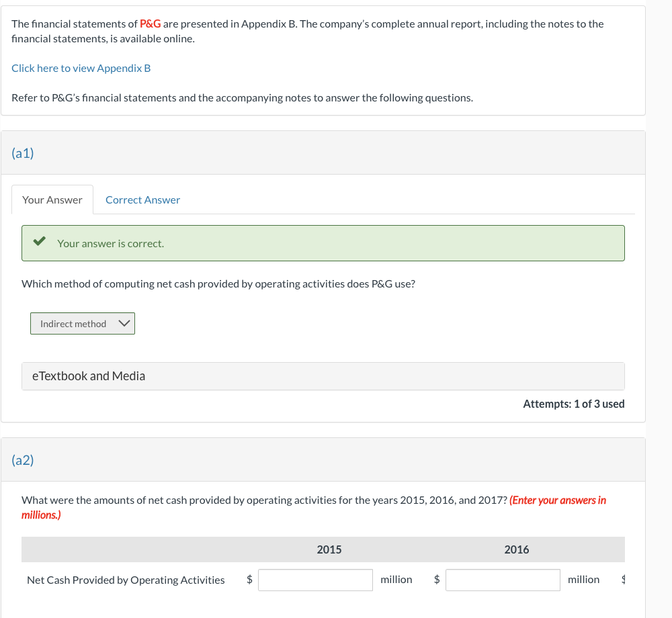Click the Attempts: 1 of 3 used text

coord(573,404)
